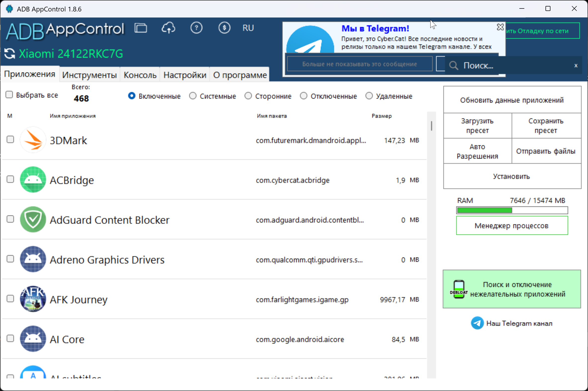Select the Системные radio filter
This screenshot has width=588, height=391.
point(193,96)
